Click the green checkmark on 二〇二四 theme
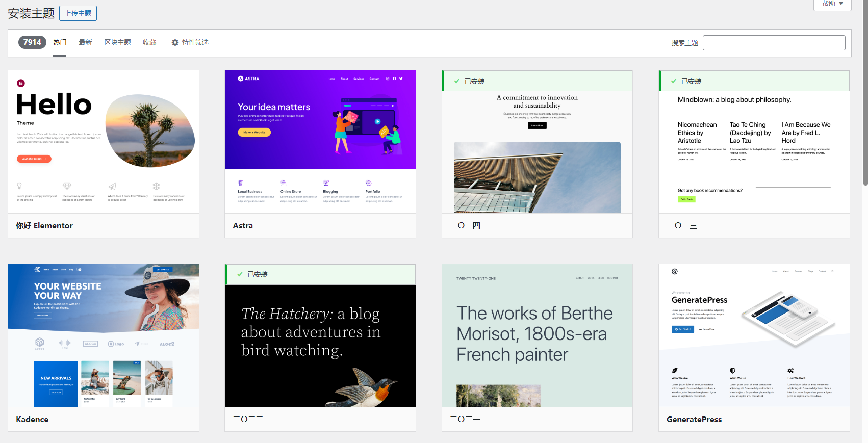868x443 pixels. (x=457, y=81)
